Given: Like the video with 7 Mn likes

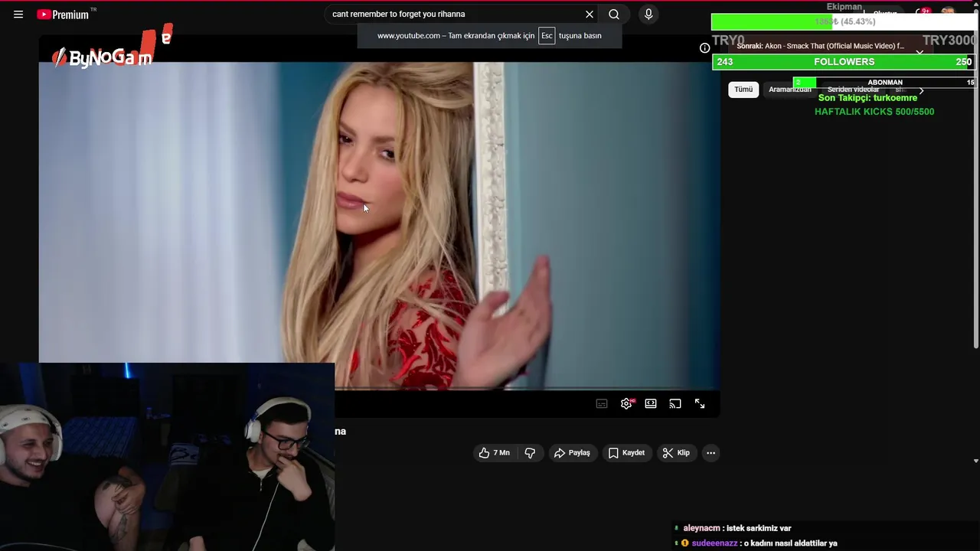Looking at the screenshot, I should tap(494, 453).
